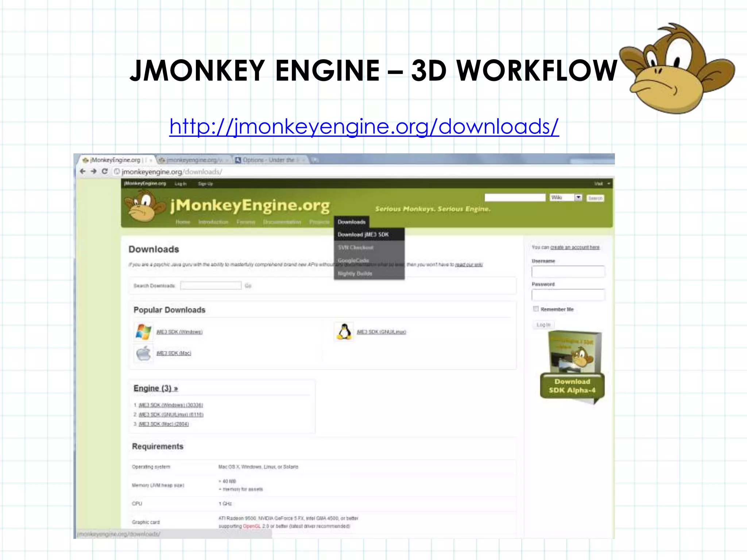
Task: Reload the page with the refresh icon
Action: (x=105, y=171)
